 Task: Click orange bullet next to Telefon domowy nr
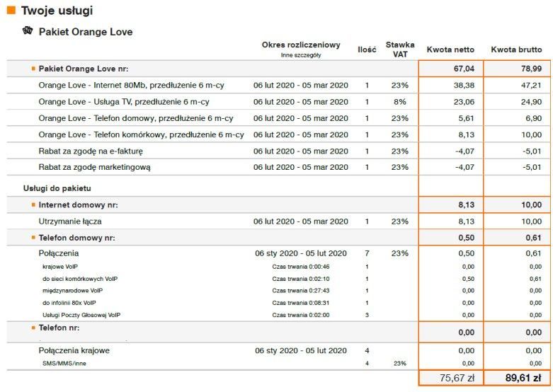pyautogui.click(x=33, y=237)
